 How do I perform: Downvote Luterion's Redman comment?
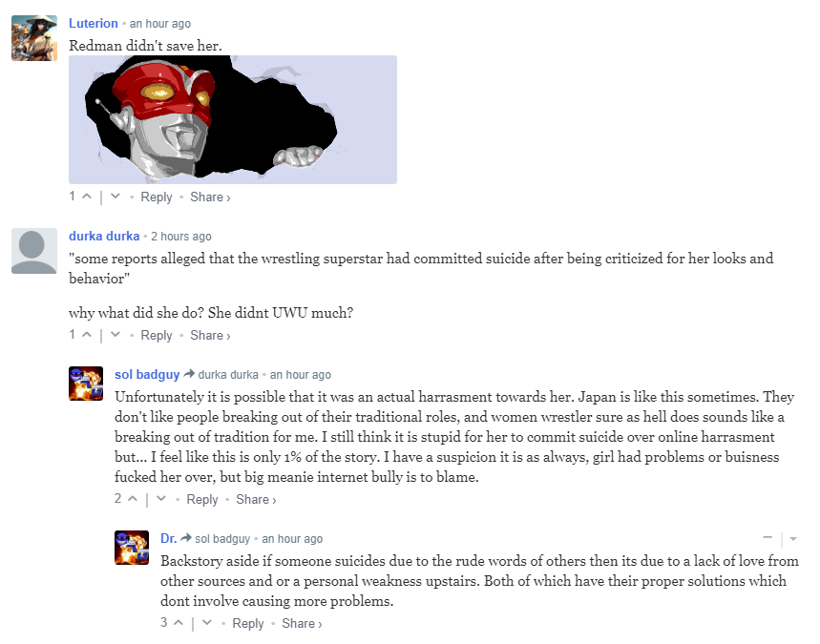[116, 197]
